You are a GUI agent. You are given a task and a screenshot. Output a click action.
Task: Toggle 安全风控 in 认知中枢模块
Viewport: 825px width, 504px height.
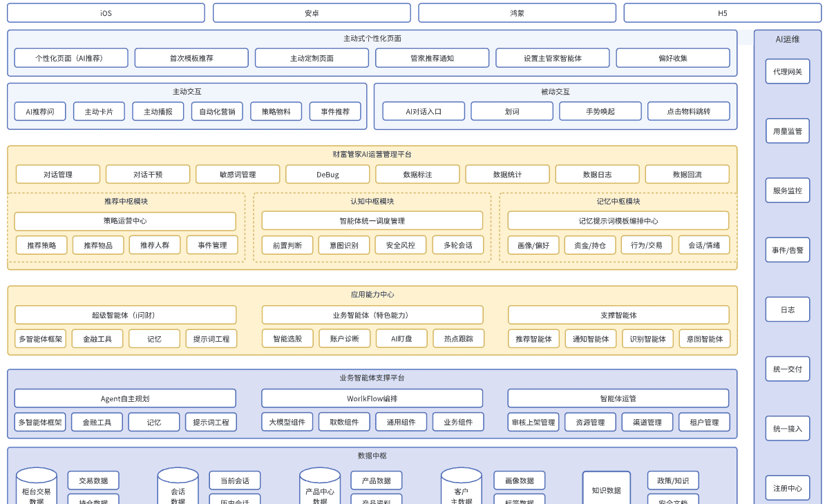400,244
